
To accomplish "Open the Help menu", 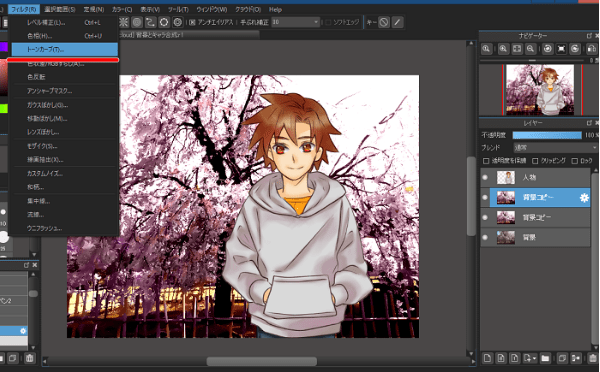I will [275, 9].
